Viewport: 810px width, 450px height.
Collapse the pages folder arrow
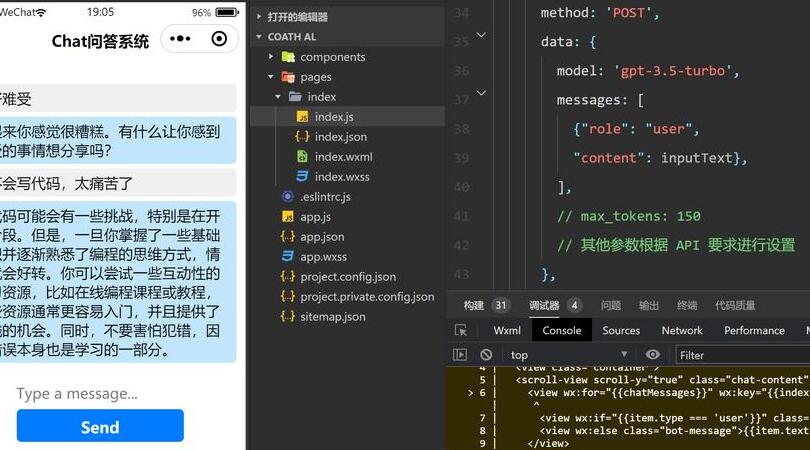(x=271, y=76)
